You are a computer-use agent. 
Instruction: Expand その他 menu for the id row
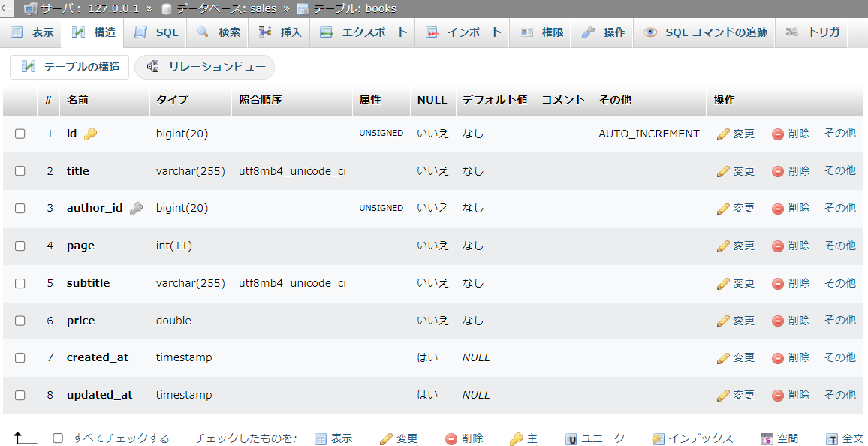pyautogui.click(x=839, y=134)
